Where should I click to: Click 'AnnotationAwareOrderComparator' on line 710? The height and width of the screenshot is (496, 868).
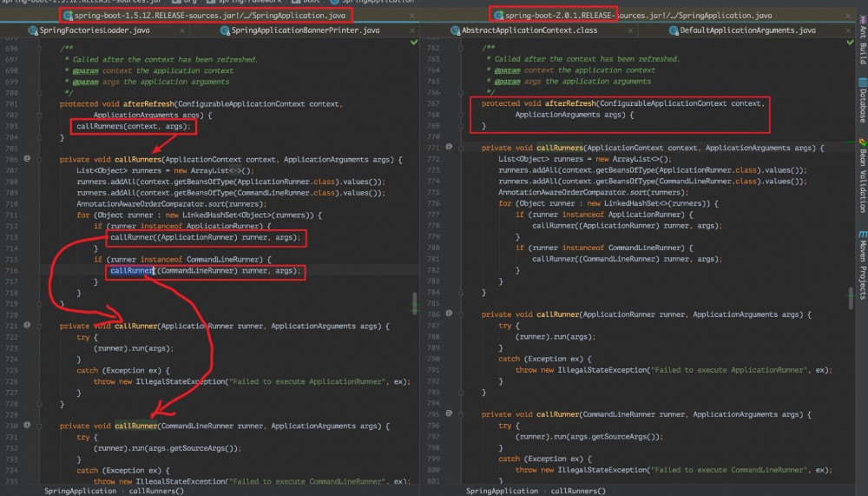(140, 204)
